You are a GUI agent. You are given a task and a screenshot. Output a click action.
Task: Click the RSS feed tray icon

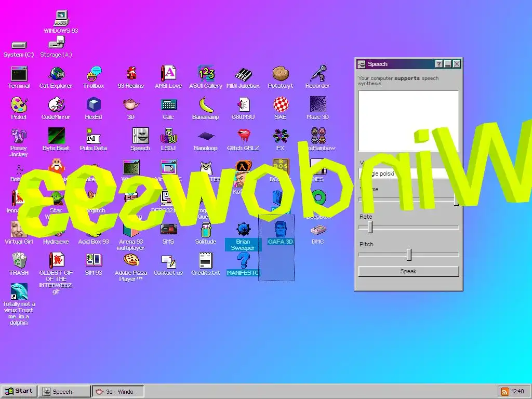(x=505, y=392)
